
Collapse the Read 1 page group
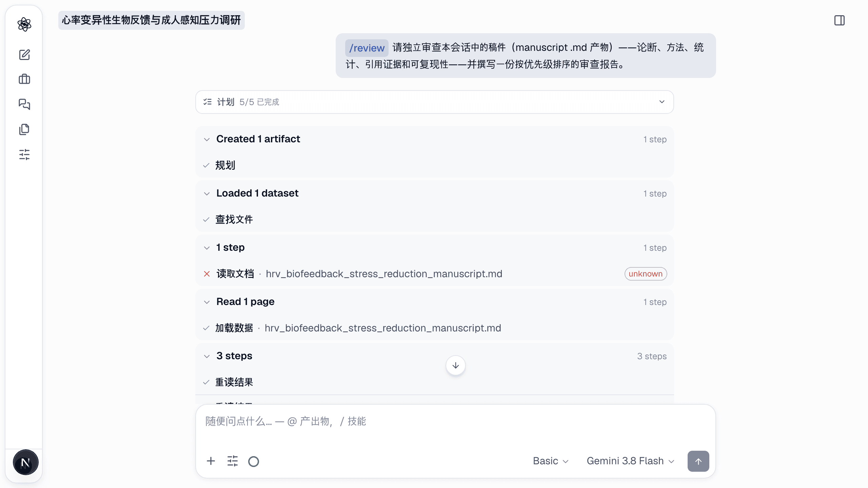207,302
